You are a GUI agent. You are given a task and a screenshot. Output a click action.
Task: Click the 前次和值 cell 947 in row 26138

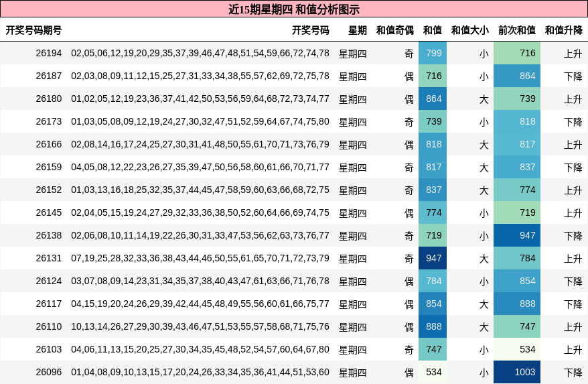pyautogui.click(x=517, y=235)
